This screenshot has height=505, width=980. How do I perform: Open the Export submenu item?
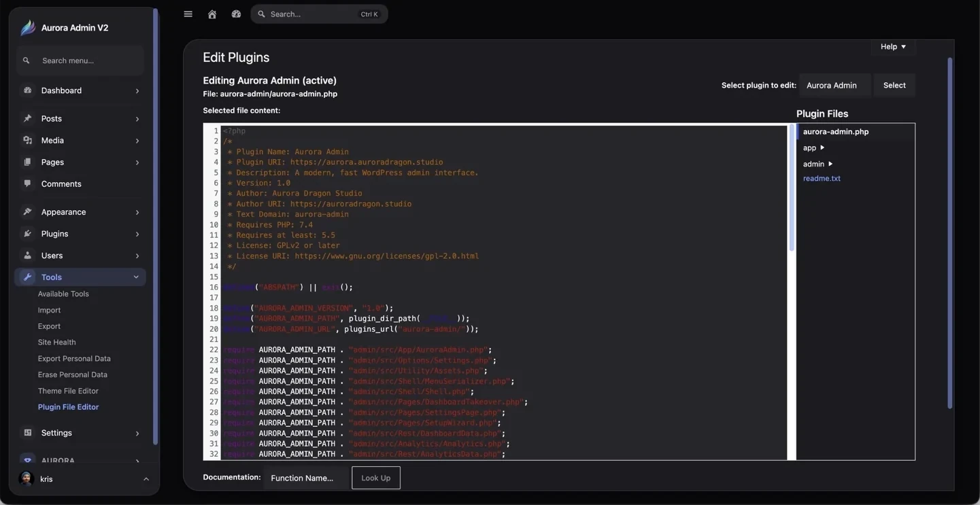click(x=49, y=326)
